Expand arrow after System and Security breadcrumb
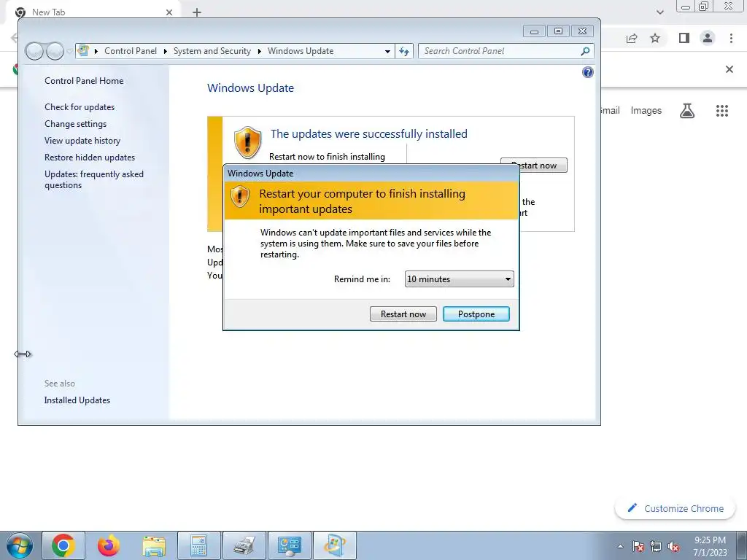 click(259, 52)
